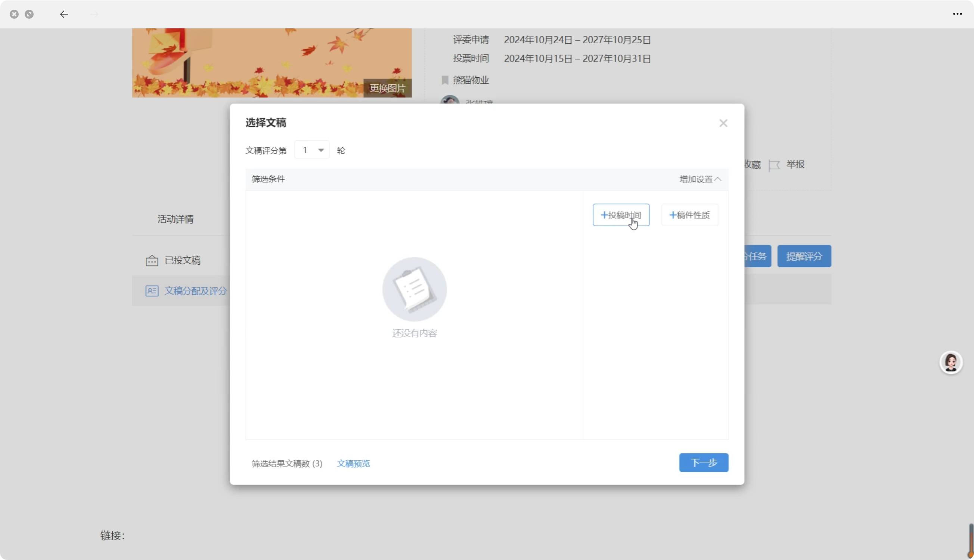Select 文稿分配及评分 sidebar item
Image resolution: width=974 pixels, height=560 pixels.
pyautogui.click(x=195, y=291)
